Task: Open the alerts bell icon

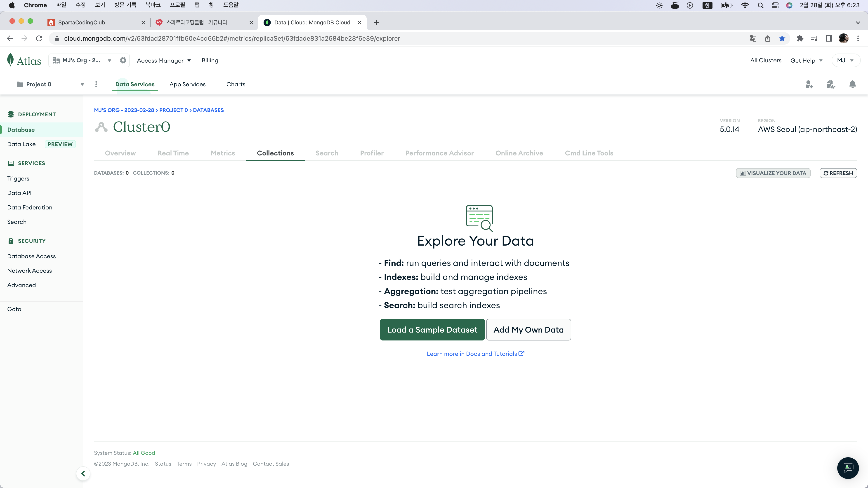Action: click(x=852, y=84)
